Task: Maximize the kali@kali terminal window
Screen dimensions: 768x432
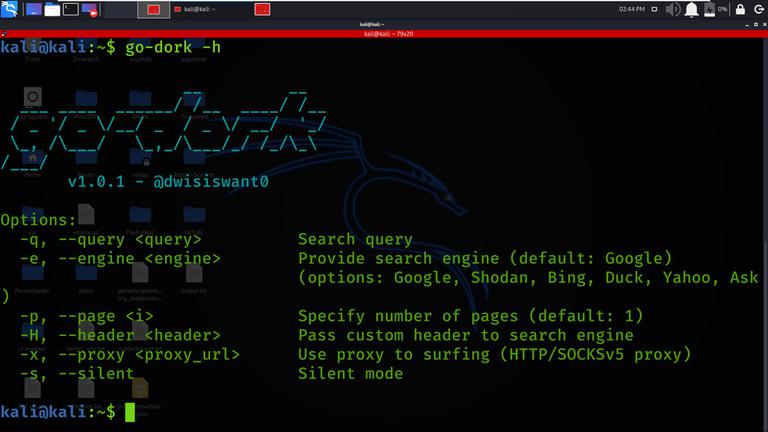Action: 756,24
